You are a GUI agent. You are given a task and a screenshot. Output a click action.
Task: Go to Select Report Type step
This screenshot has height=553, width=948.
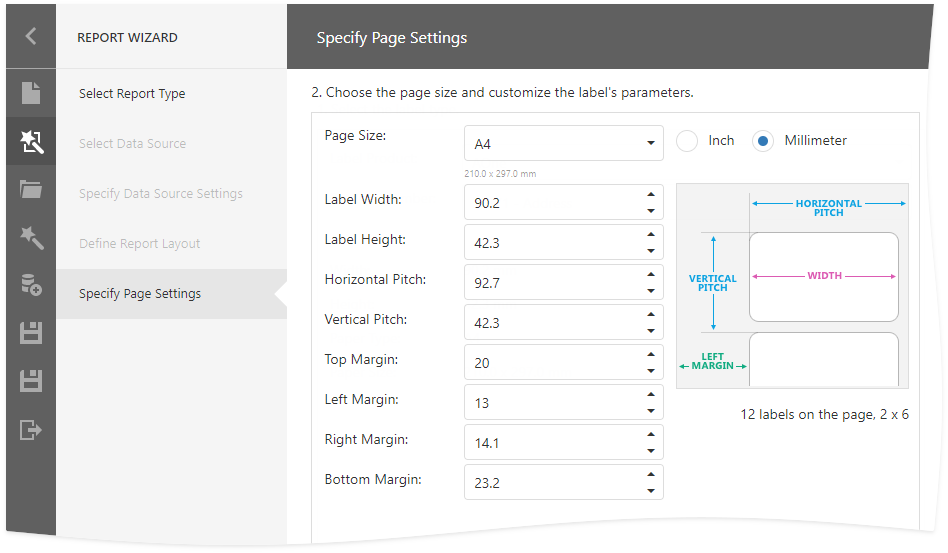(132, 94)
